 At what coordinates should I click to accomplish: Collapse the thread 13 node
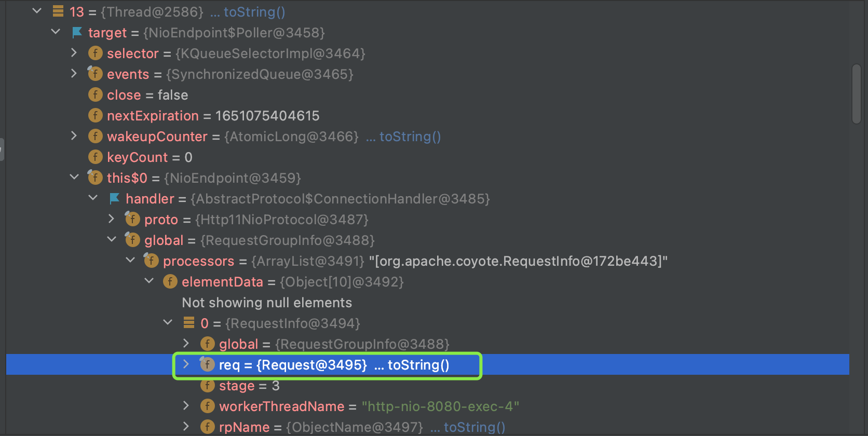tap(37, 11)
